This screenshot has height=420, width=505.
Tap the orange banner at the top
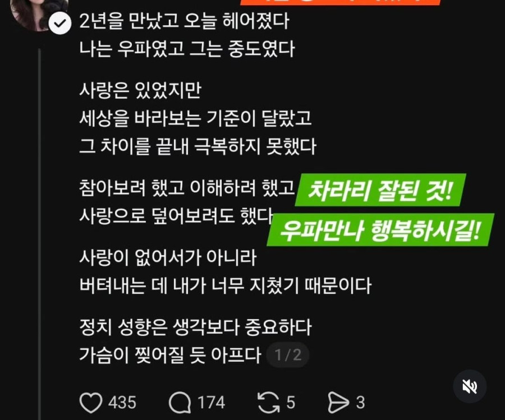[x=341, y=2]
